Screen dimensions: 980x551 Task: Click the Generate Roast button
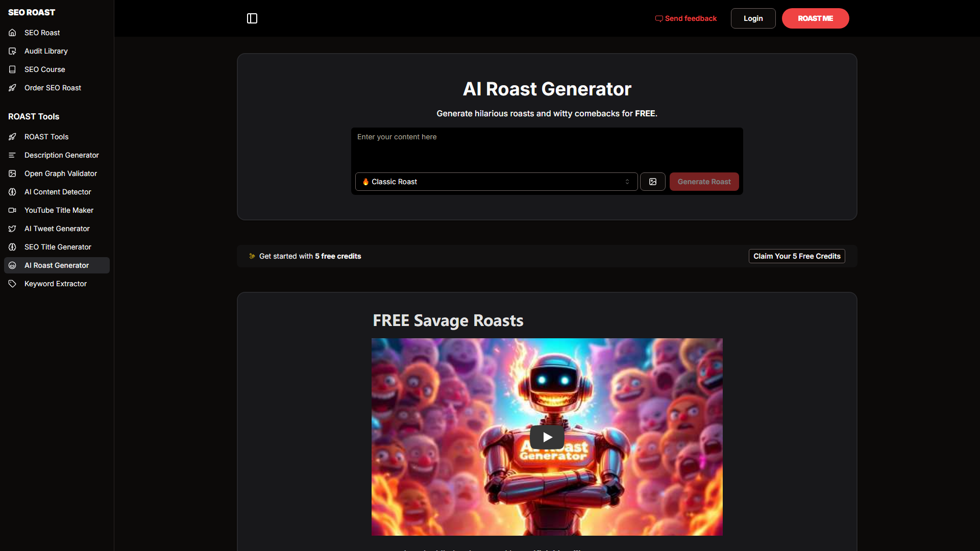point(704,181)
